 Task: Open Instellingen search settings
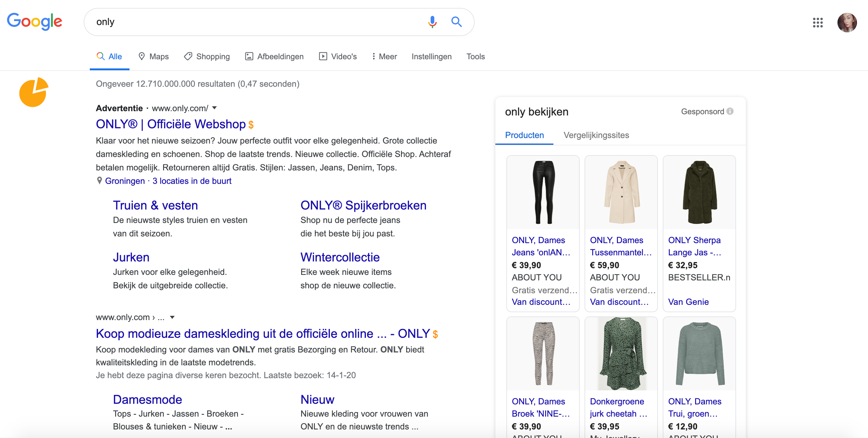pos(431,56)
